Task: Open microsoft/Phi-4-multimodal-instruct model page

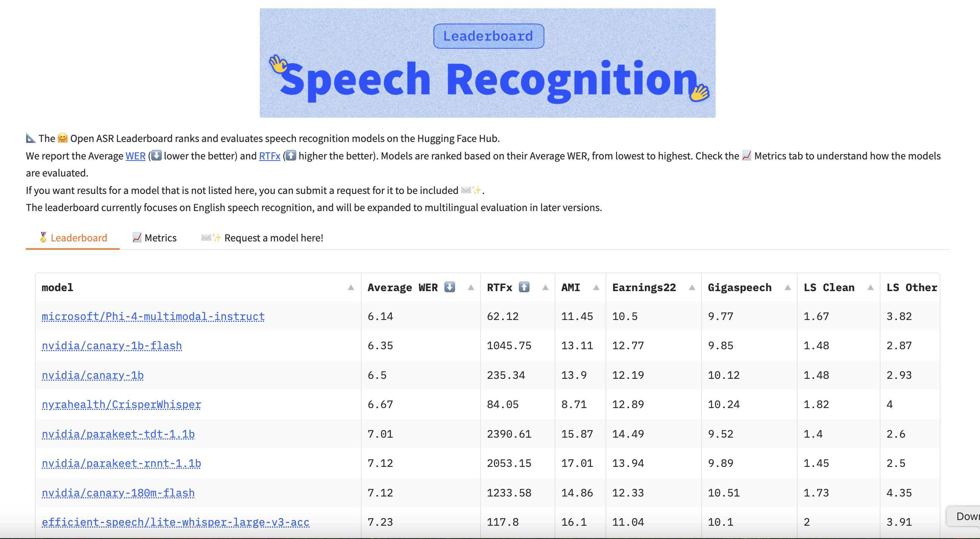Action: pyautogui.click(x=153, y=317)
